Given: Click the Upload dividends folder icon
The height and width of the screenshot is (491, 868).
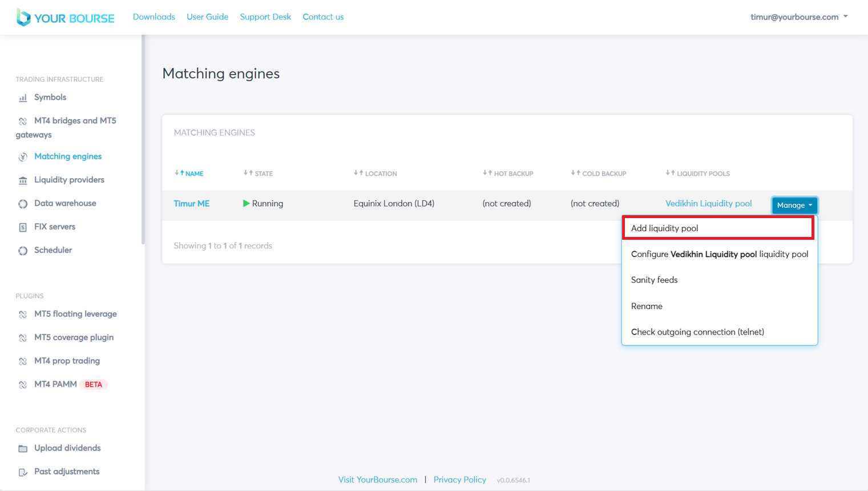Looking at the screenshot, I should (23, 449).
